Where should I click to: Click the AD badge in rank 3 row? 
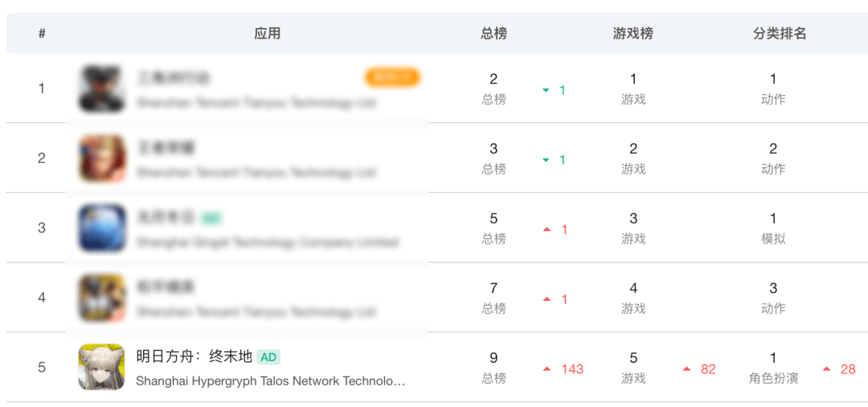[x=211, y=218]
